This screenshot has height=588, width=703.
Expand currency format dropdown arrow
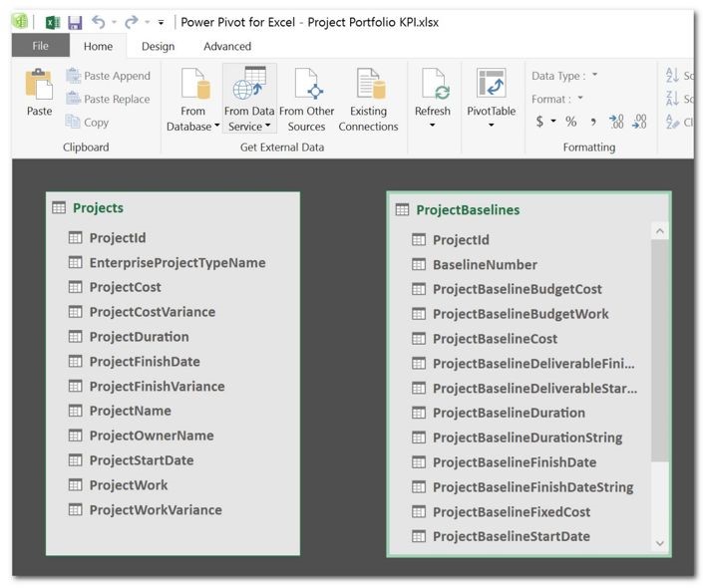tap(553, 121)
